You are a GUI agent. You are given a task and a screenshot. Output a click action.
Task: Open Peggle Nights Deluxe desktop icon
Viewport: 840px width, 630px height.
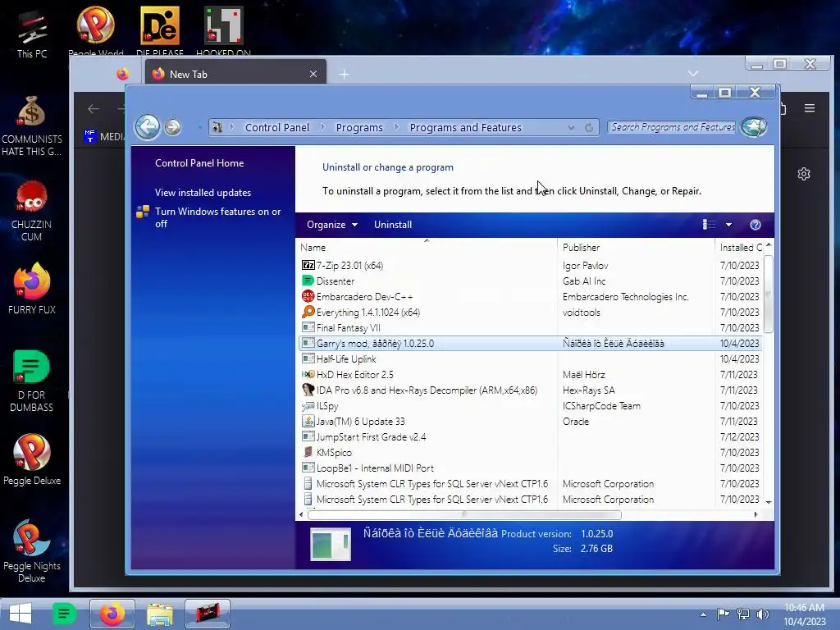click(32, 550)
